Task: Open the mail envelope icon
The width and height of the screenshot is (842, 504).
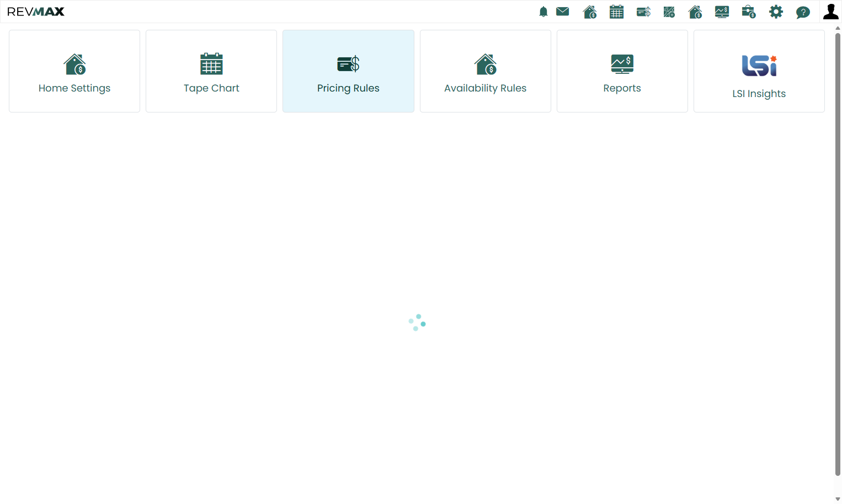Action: click(x=563, y=12)
